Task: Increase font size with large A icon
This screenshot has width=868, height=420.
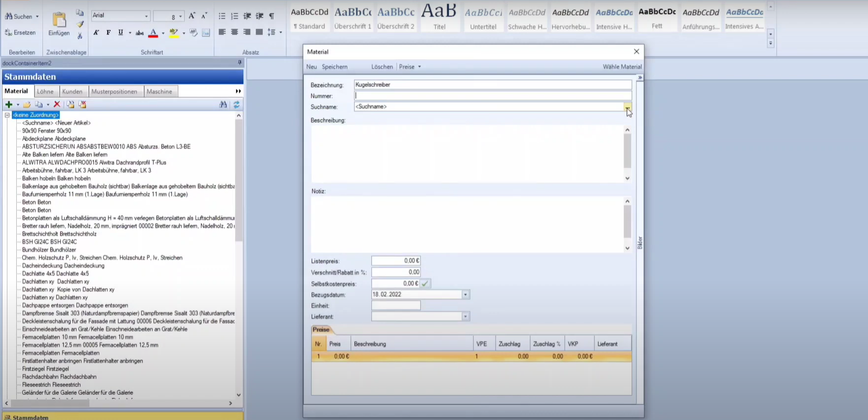Action: [192, 16]
